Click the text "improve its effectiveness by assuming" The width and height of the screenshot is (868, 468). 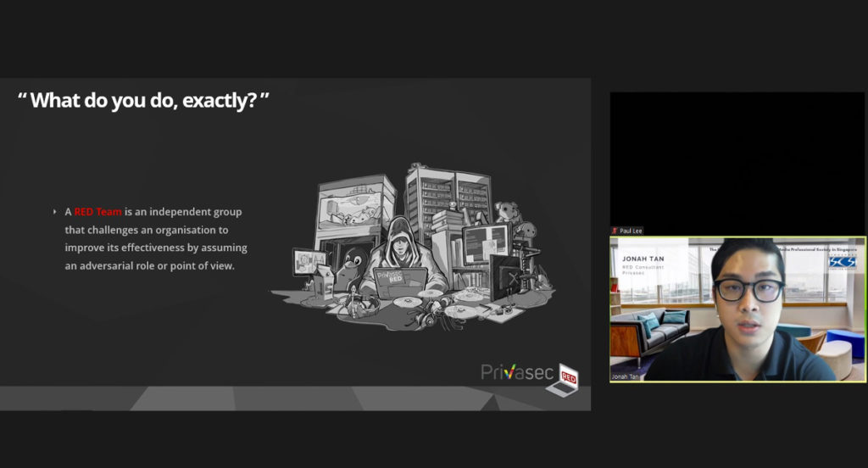point(156,248)
